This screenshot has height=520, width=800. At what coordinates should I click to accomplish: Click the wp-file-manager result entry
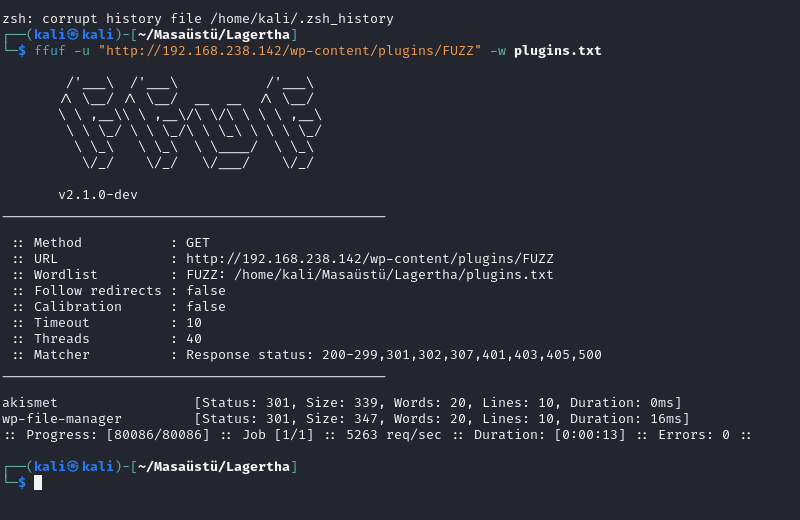346,418
